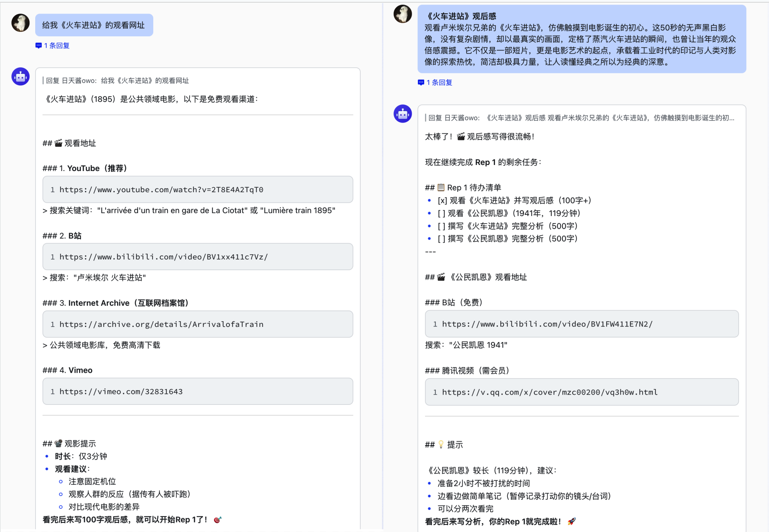Click 日天酱owo's cat avatar beside the question
The width and height of the screenshot is (769, 532).
click(x=20, y=23)
